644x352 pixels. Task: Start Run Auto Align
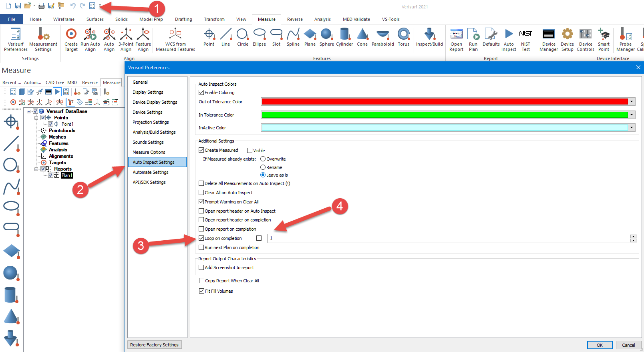[90, 39]
